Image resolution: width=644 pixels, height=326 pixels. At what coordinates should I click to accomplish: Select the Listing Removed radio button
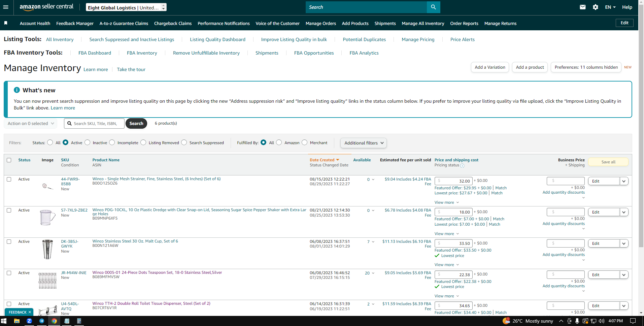[143, 142]
